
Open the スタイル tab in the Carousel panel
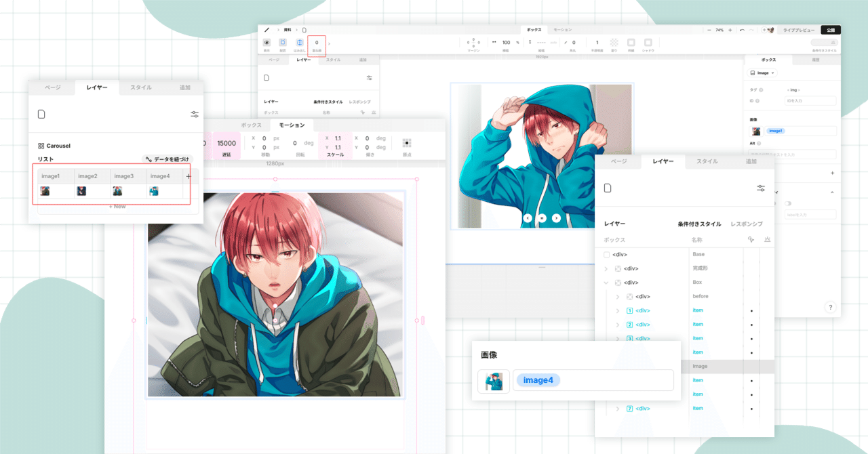(141, 87)
